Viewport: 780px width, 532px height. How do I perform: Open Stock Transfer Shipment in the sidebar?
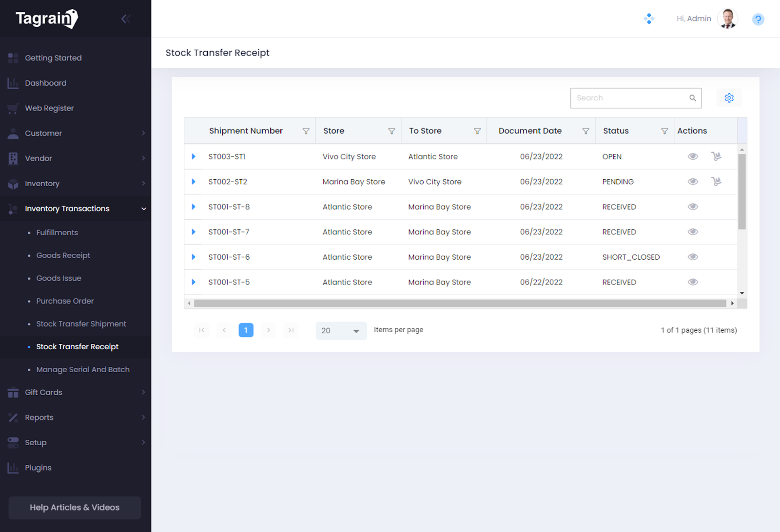[x=81, y=324]
